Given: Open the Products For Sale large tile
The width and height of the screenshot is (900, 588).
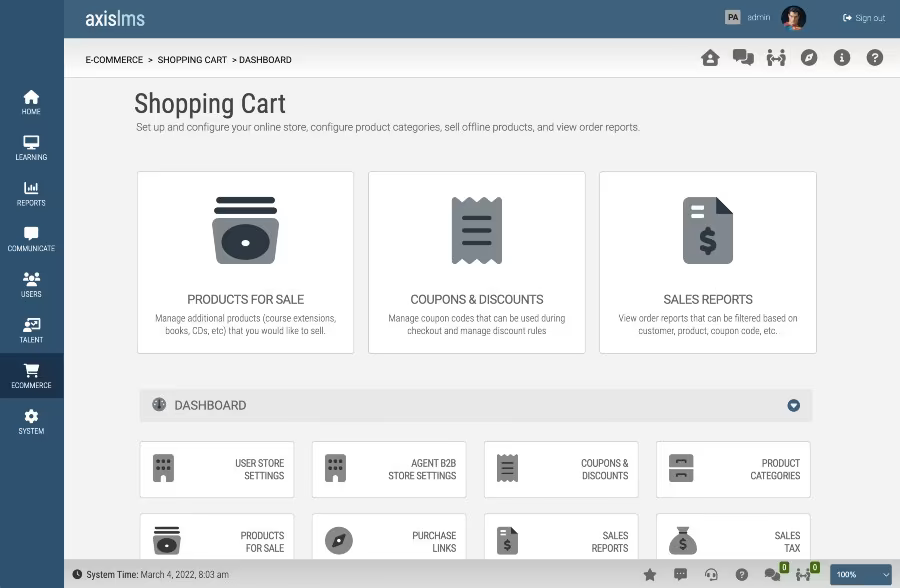Looking at the screenshot, I should pyautogui.click(x=246, y=262).
